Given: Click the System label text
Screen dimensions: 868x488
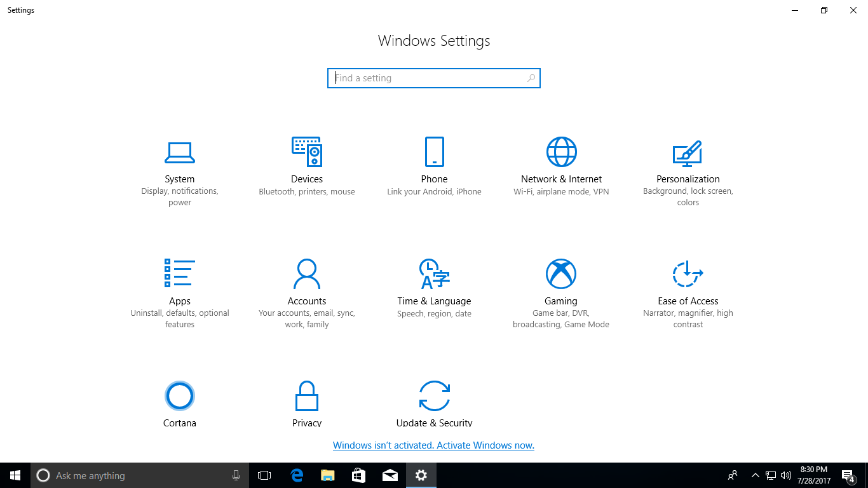Looking at the screenshot, I should pos(180,179).
